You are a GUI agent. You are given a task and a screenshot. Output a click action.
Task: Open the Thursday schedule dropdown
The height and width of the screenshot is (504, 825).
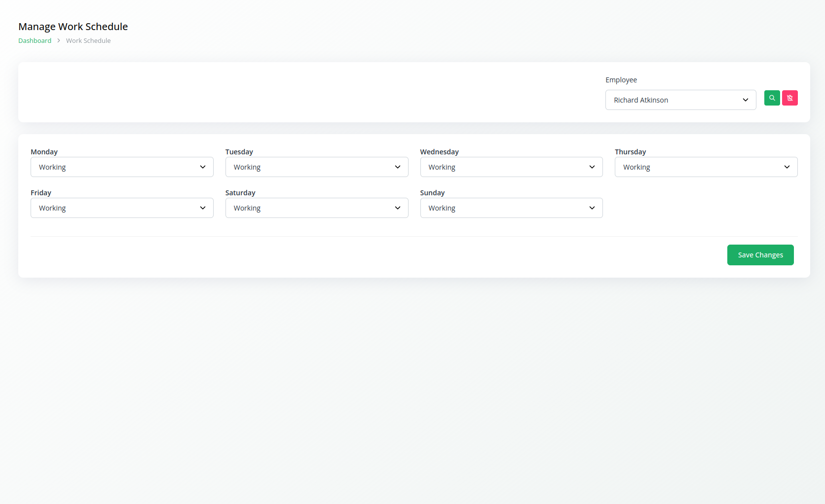(x=706, y=167)
